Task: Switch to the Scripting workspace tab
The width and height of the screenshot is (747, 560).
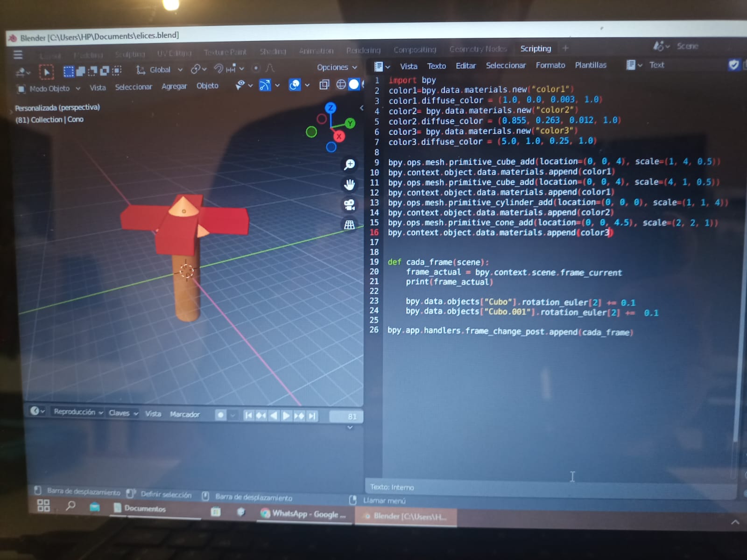Action: coord(536,49)
